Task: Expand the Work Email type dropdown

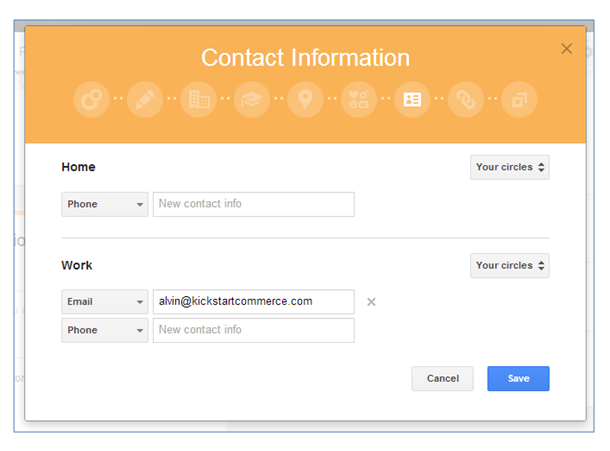Action: (x=105, y=301)
